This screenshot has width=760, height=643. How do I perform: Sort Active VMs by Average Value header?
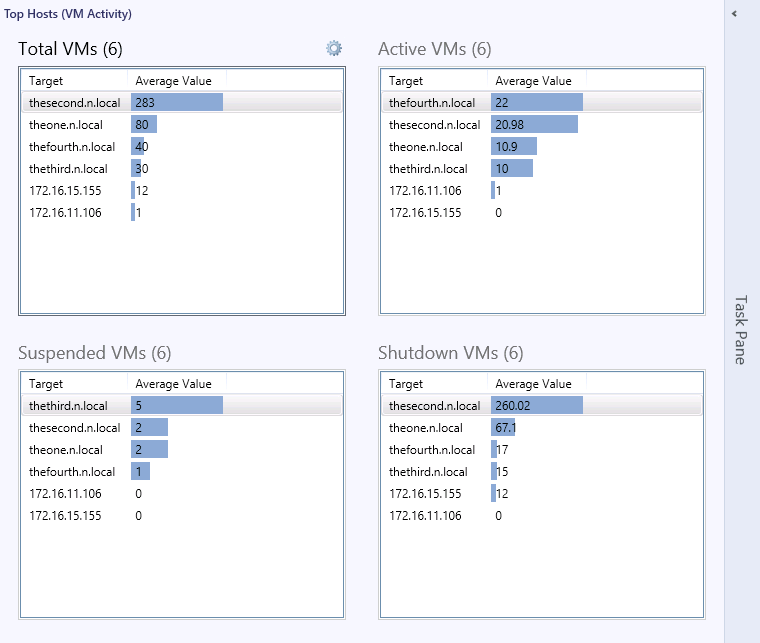coord(533,81)
